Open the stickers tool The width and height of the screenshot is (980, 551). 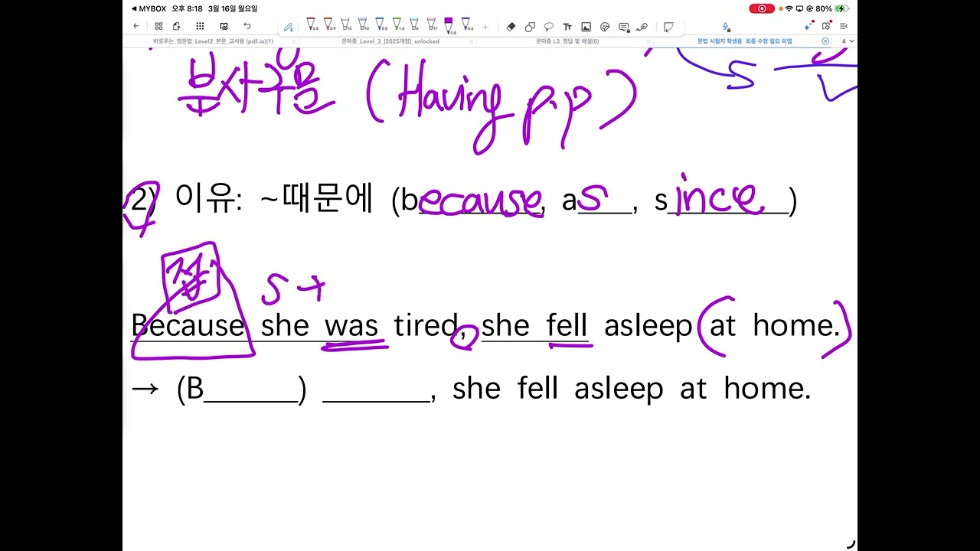[x=605, y=27]
